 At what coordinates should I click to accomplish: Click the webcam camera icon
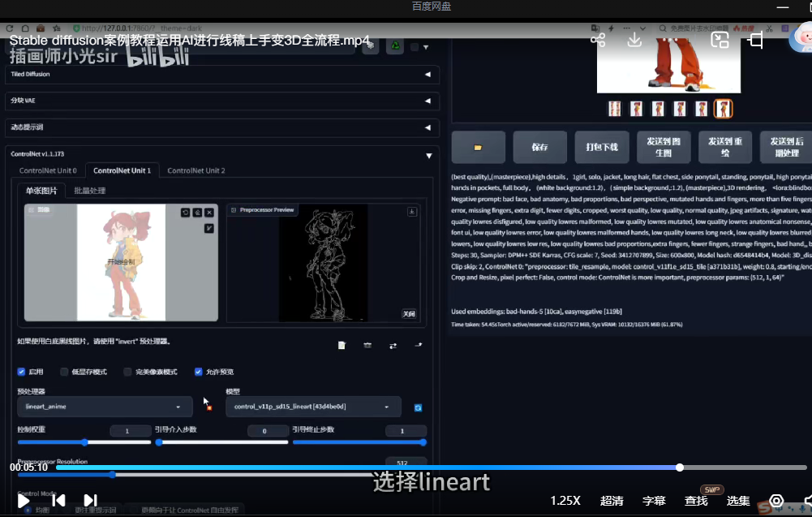click(367, 346)
